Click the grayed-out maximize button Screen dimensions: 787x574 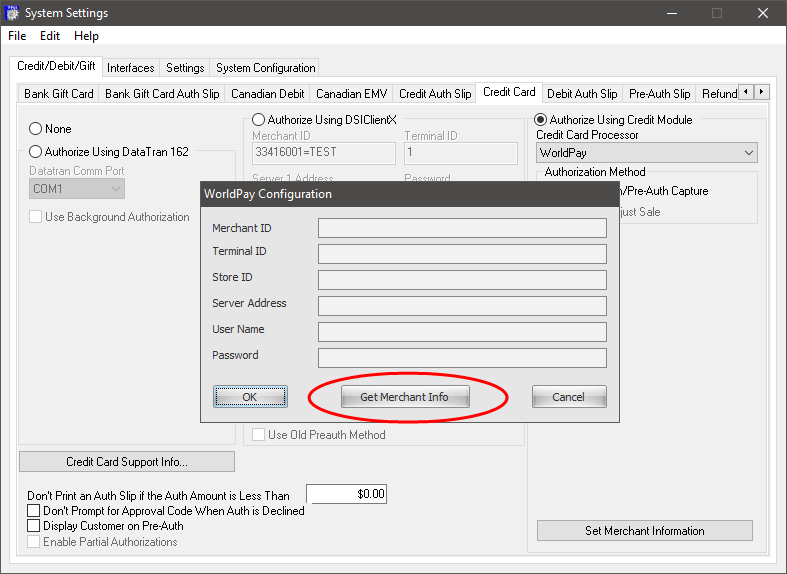coord(717,13)
